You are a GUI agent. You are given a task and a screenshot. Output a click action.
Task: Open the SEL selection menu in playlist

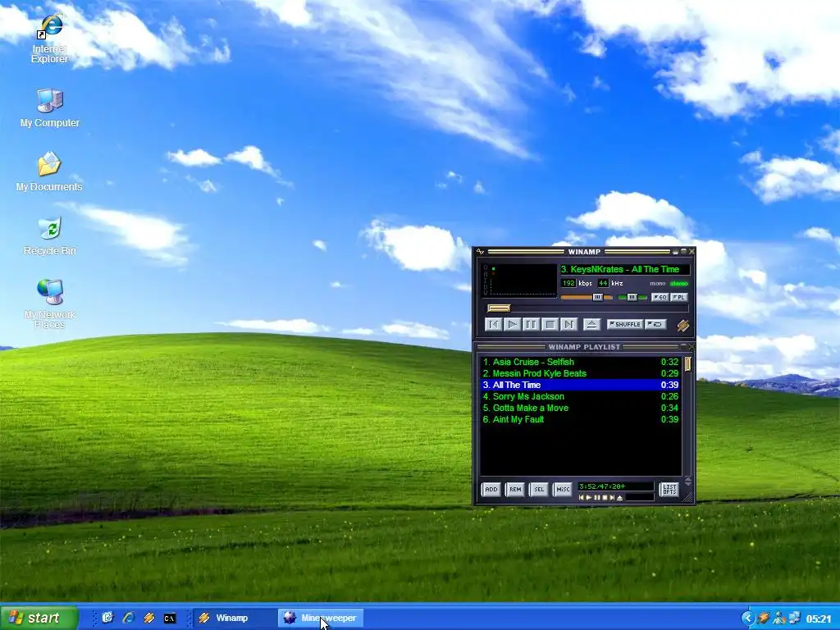pyautogui.click(x=539, y=489)
